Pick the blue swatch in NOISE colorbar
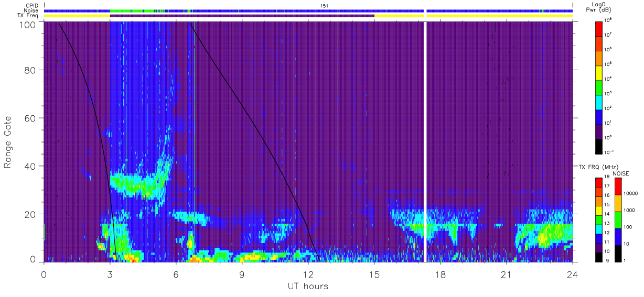This screenshot has height=297, width=644. coord(617,237)
